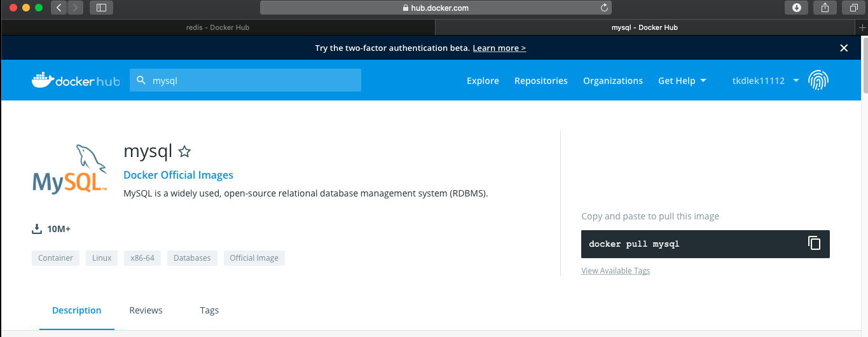Open the Safari downloads icon
This screenshot has height=337, width=868.
click(x=796, y=8)
